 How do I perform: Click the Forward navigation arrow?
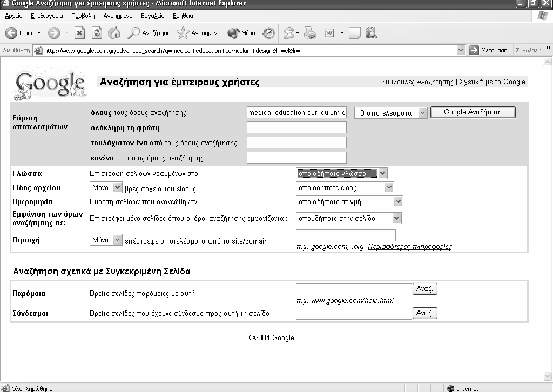click(x=53, y=33)
